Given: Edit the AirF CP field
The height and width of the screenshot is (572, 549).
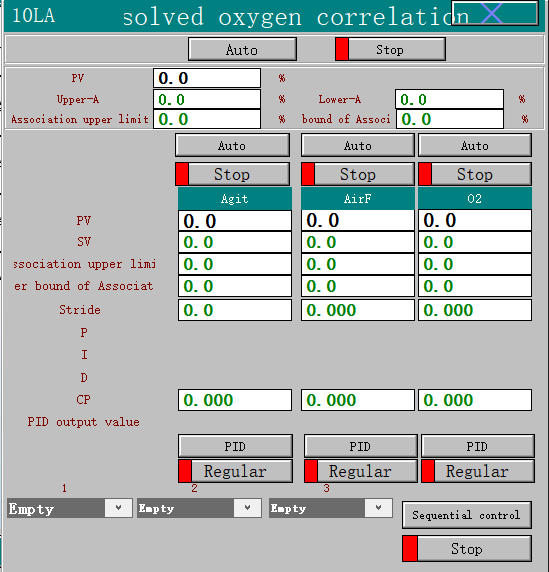Looking at the screenshot, I should pos(357,400).
